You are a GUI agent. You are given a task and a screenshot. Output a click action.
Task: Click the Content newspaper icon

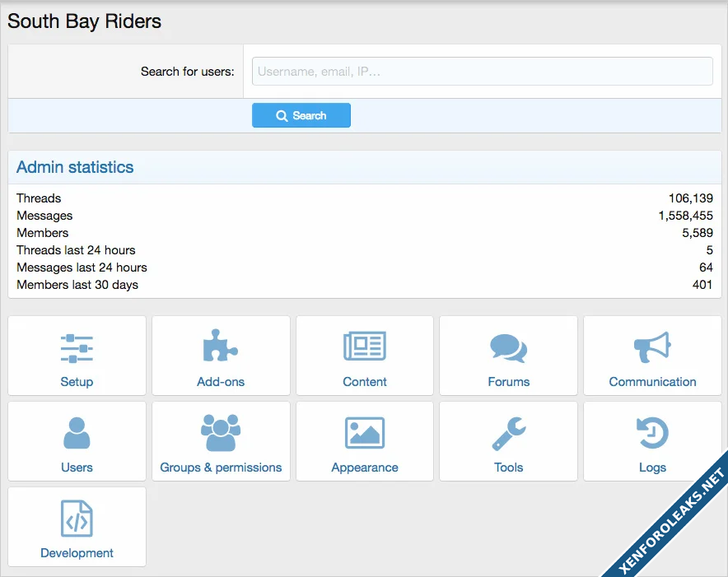click(x=365, y=347)
